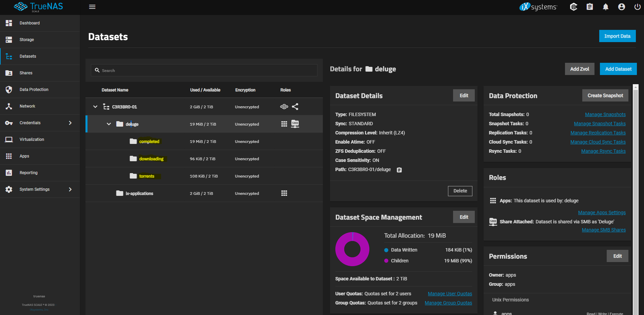The height and width of the screenshot is (315, 644).
Task: Click the C3R3BR0-01 share role icon
Action: (x=295, y=107)
